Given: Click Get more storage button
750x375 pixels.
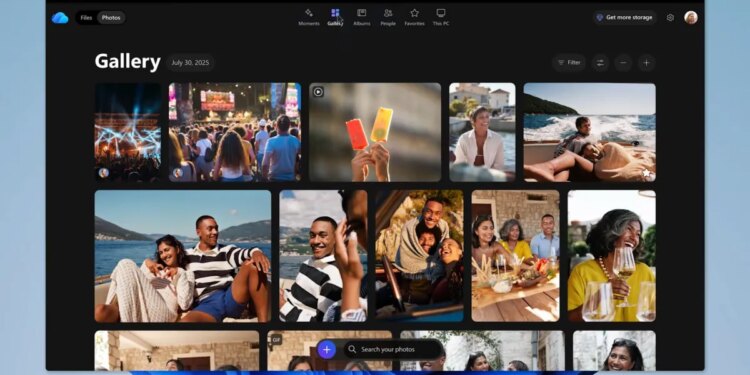Looking at the screenshot, I should tap(625, 18).
